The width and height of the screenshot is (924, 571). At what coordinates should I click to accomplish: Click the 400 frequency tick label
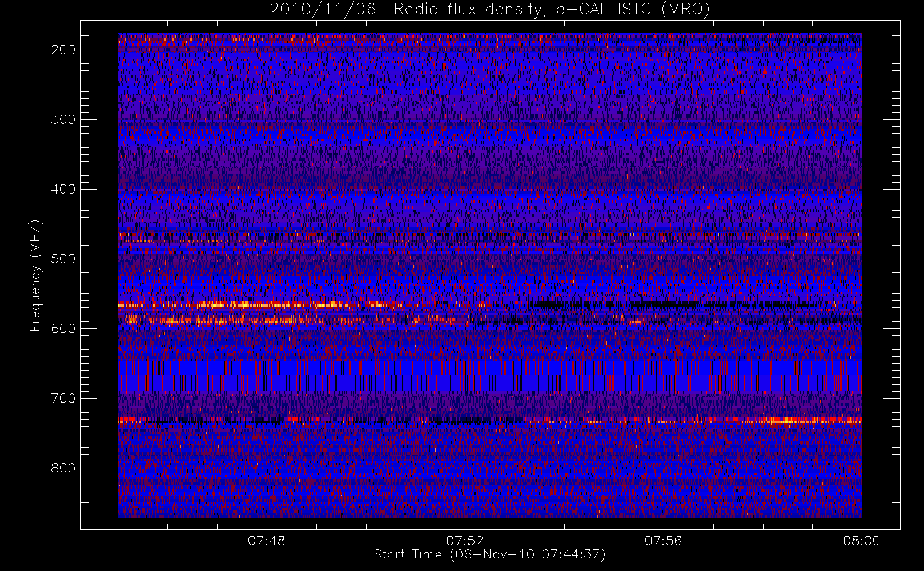click(x=63, y=189)
